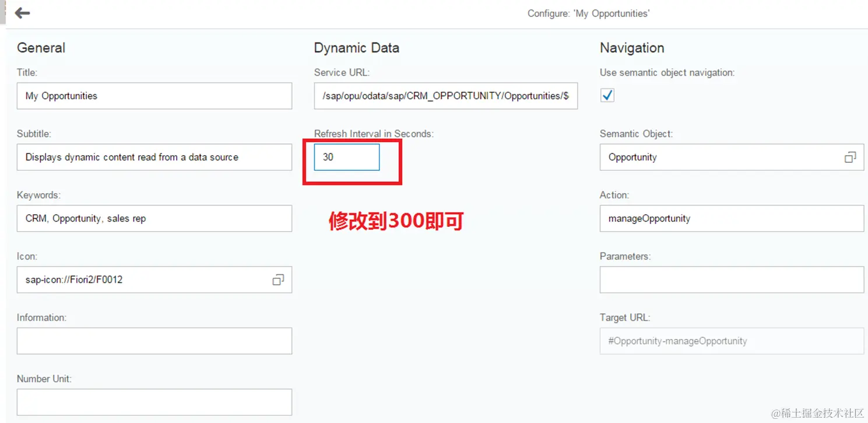Edit the Action field manageOpportunity
This screenshot has height=423, width=868.
coord(732,218)
